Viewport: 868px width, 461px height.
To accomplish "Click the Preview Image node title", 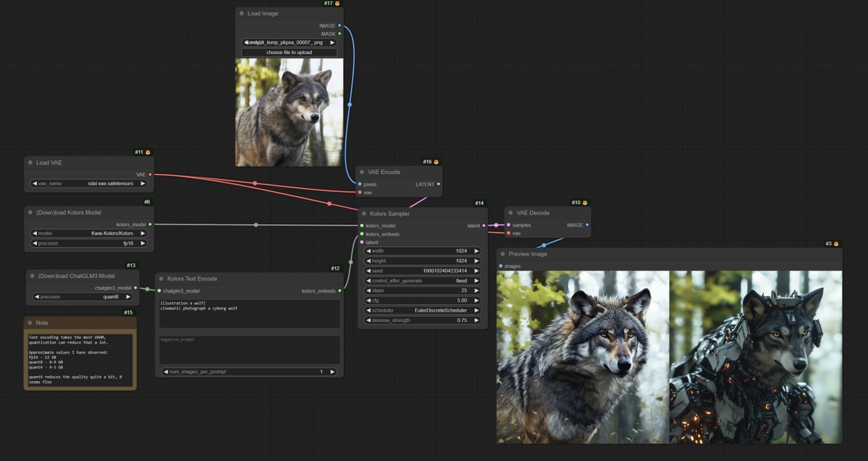I will (x=527, y=254).
